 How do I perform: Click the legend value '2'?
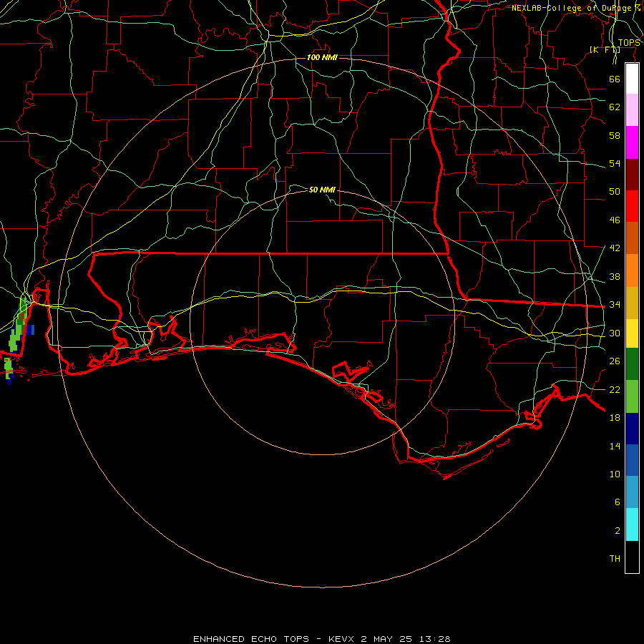tap(617, 531)
